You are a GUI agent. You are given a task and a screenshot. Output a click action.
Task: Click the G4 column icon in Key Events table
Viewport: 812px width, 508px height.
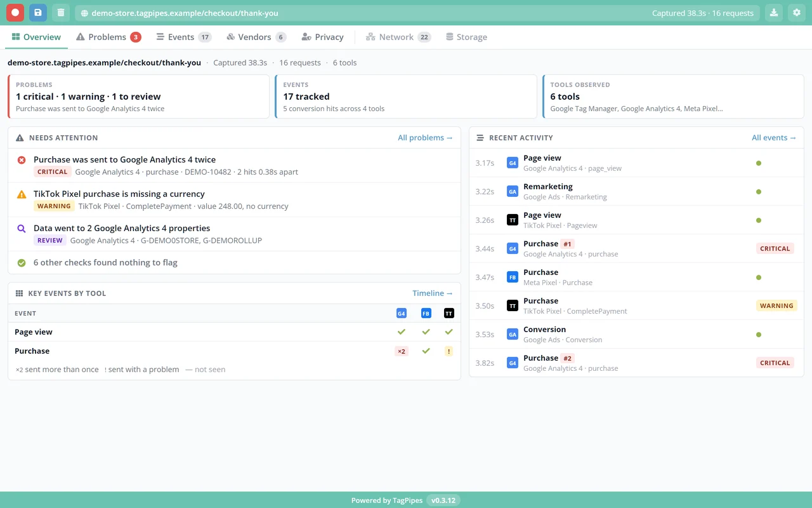coord(402,313)
